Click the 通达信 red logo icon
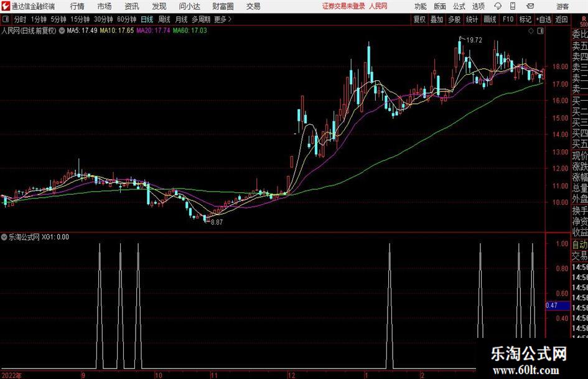This screenshot has height=379, width=588. [6, 6]
